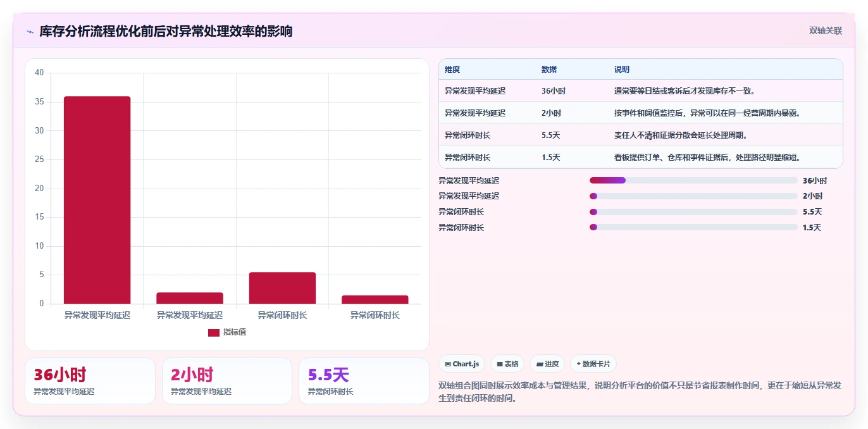This screenshot has width=868, height=429.
Task: Click the 5.5天 progress bar
Action: tap(693, 212)
